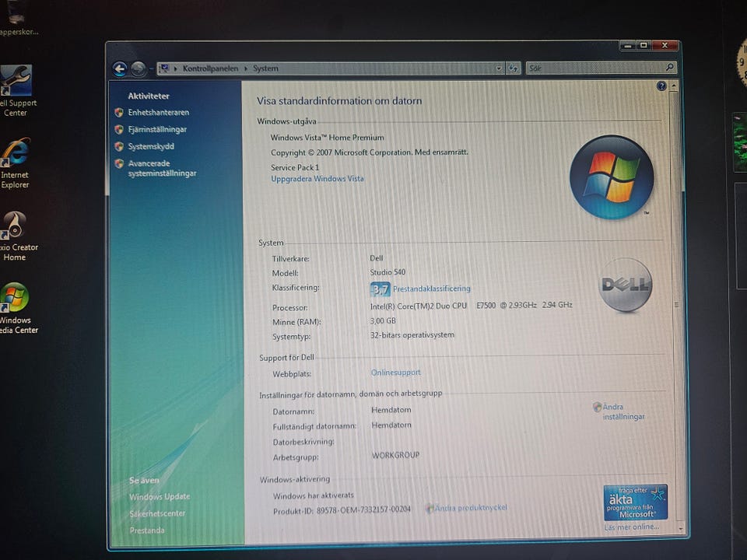
Task: Open address bar history dropdown arrow
Action: pyautogui.click(x=498, y=68)
